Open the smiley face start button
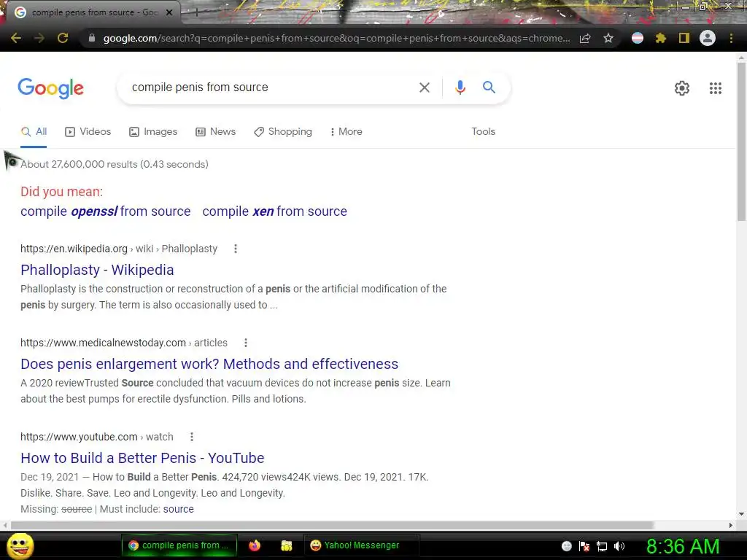 point(20,545)
